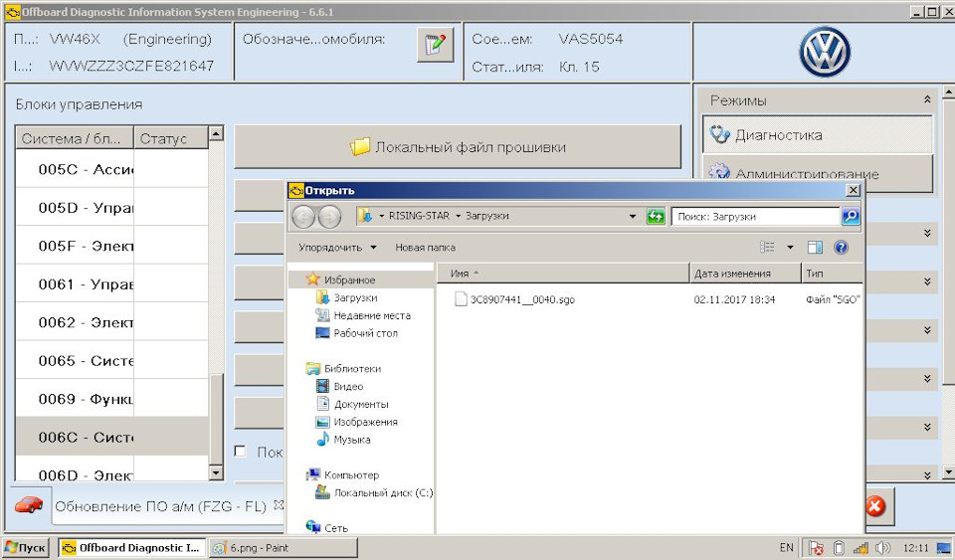Select file 3C8907441__0040.sgo
Image resolution: width=955 pixels, height=560 pixels.
pyautogui.click(x=522, y=299)
